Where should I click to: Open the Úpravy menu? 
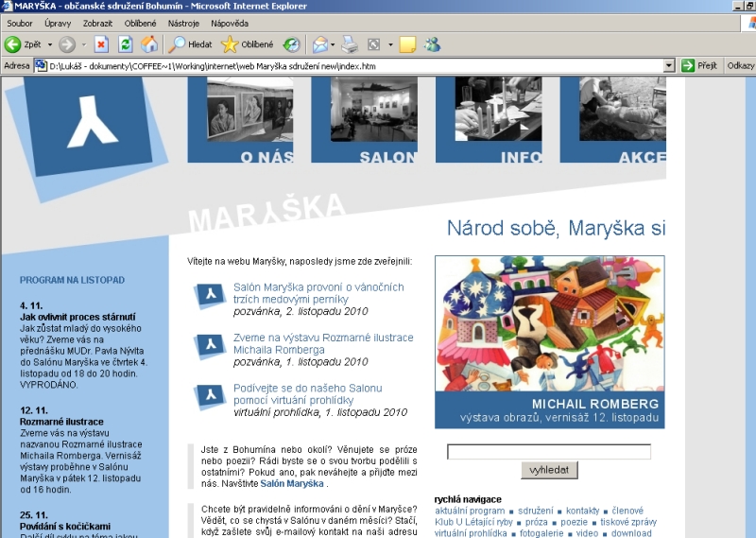click(58, 23)
